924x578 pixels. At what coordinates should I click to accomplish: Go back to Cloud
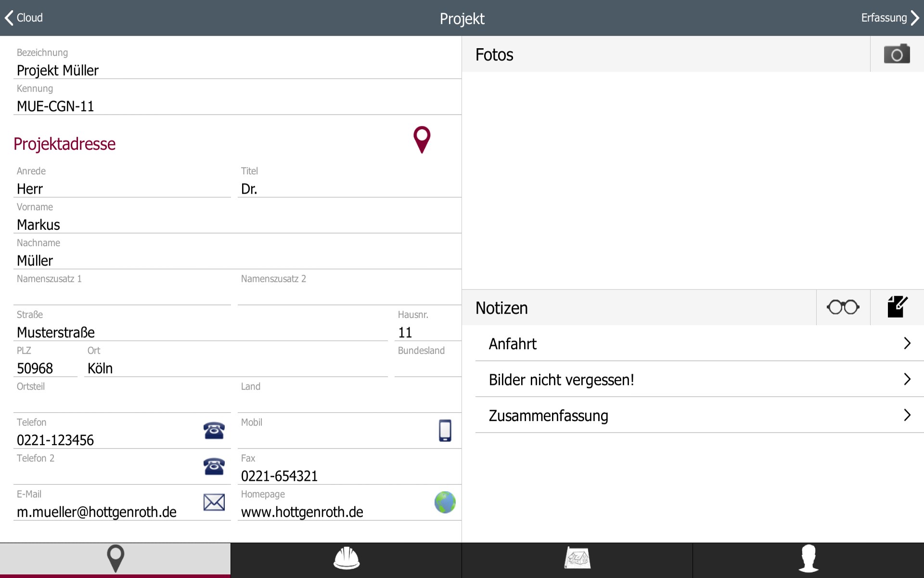tap(24, 18)
